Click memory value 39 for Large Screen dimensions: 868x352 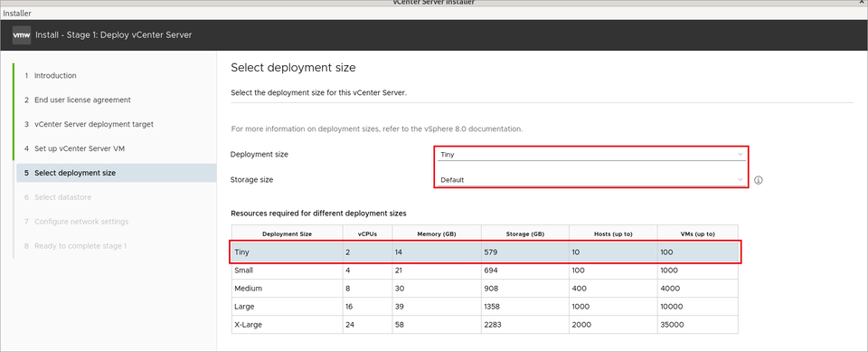pos(400,307)
